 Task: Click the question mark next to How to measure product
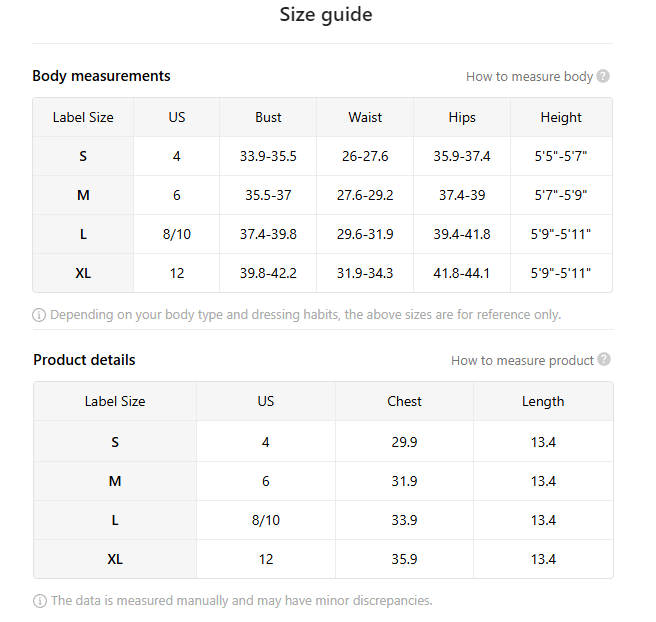pyautogui.click(x=604, y=360)
